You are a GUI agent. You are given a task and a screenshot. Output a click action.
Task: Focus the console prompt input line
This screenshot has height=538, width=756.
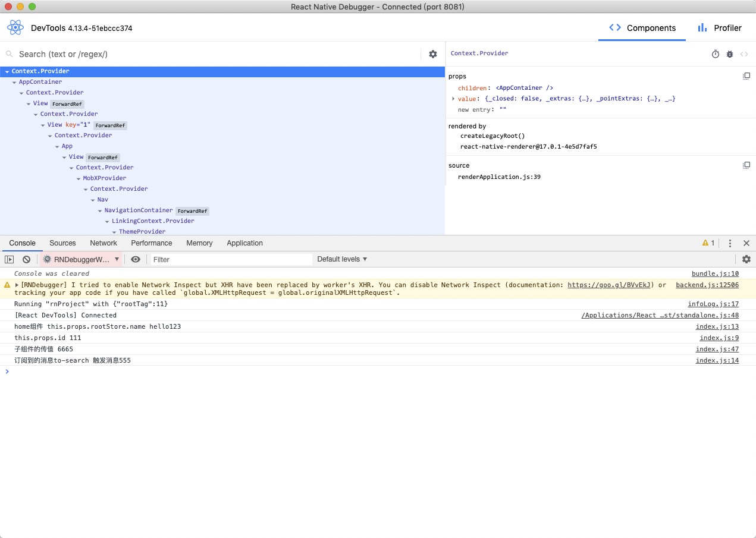381,372
